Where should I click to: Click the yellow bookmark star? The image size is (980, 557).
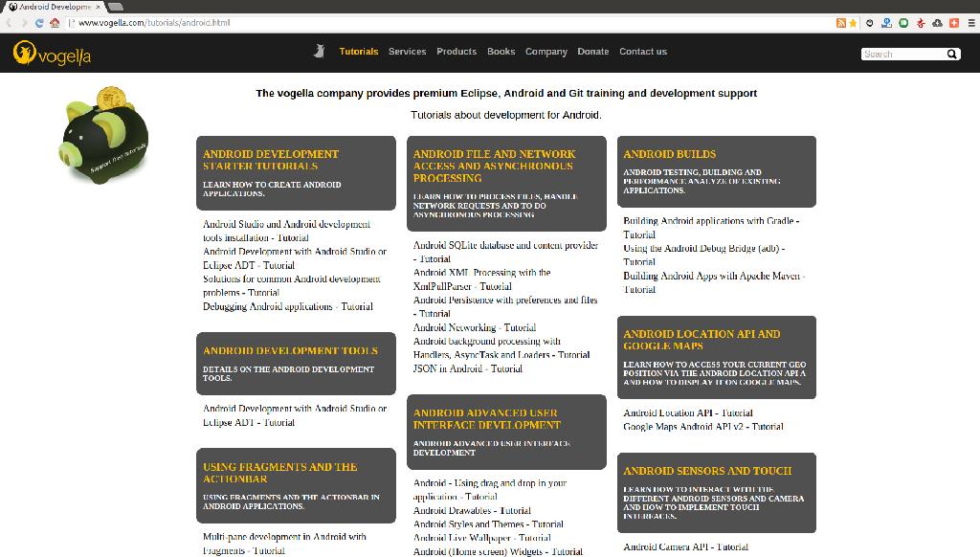(853, 23)
